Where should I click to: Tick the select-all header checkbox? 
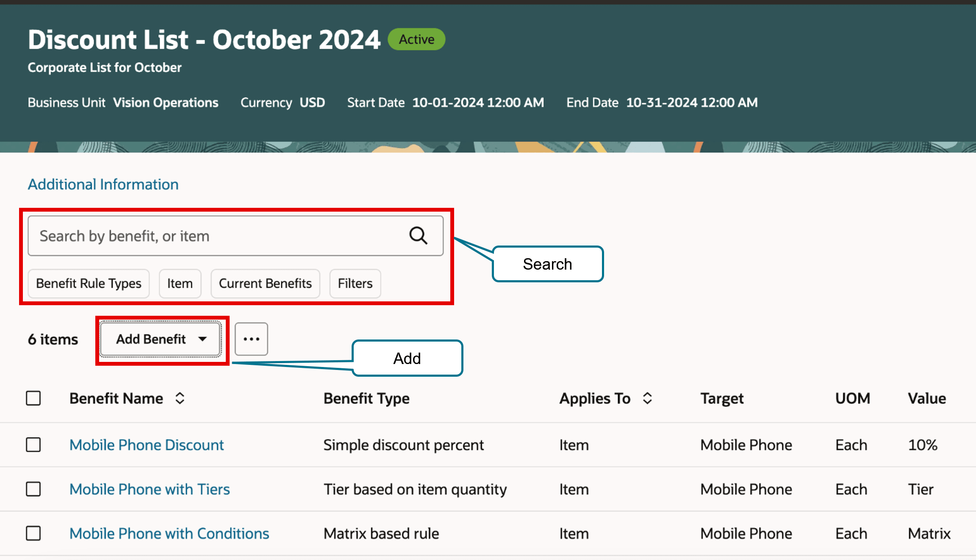[x=33, y=398]
